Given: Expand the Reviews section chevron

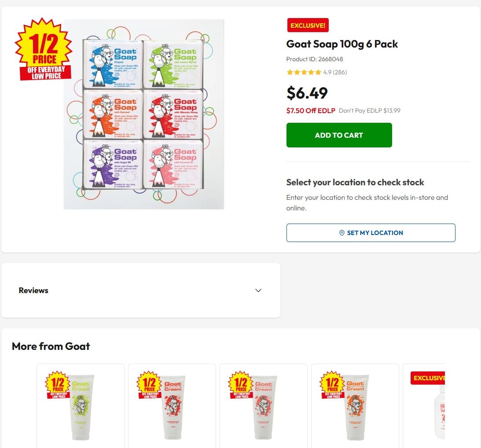Looking at the screenshot, I should [x=258, y=290].
